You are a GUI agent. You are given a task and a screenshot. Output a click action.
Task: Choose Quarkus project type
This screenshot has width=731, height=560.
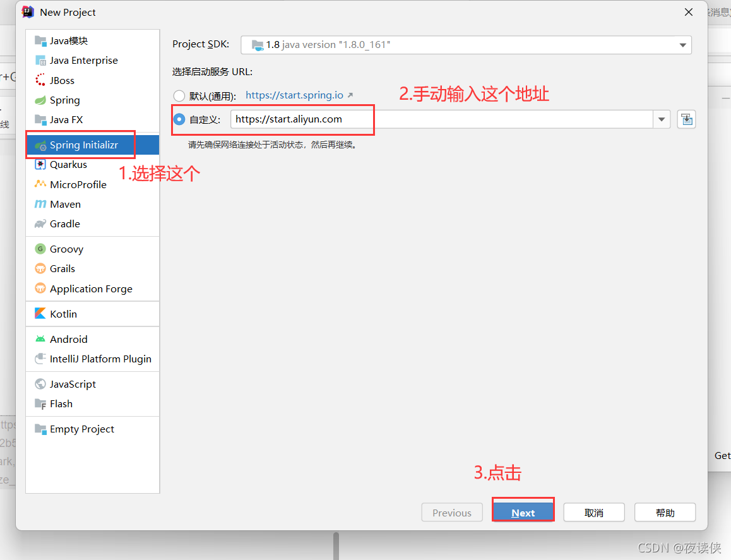point(93,165)
